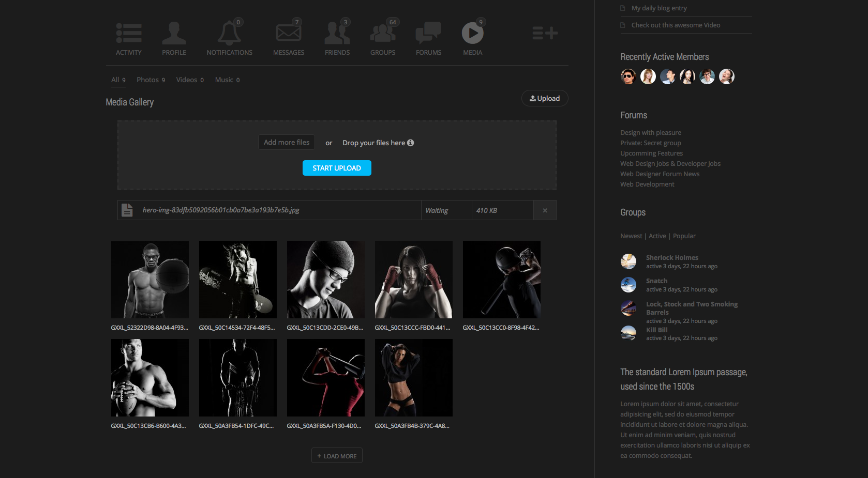Viewport: 868px width, 478px height.
Task: Open the basketball player photo thumbnail
Action: 150,280
